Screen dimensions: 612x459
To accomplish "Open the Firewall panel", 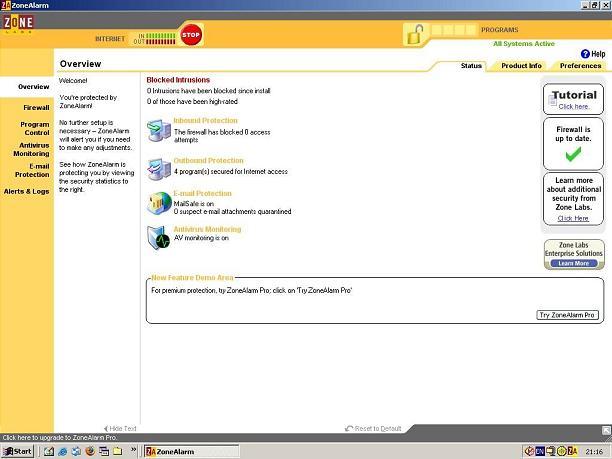I will tap(36, 107).
